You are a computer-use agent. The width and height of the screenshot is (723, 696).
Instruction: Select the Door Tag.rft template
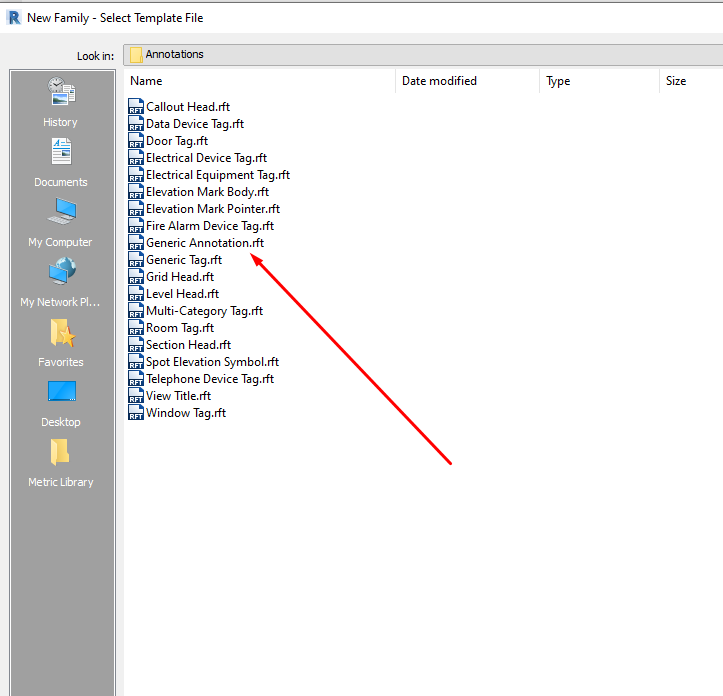[x=177, y=141]
